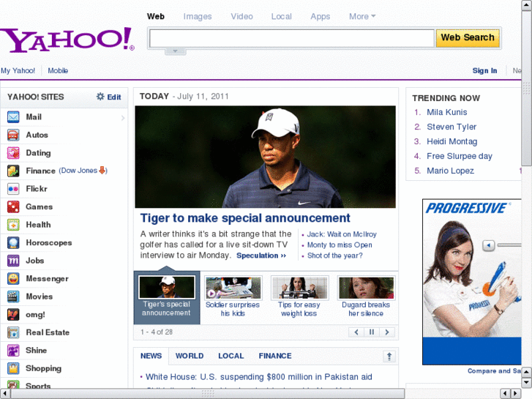Select the Games dice icon
Image resolution: width=532 pixels, height=399 pixels.
[13, 207]
